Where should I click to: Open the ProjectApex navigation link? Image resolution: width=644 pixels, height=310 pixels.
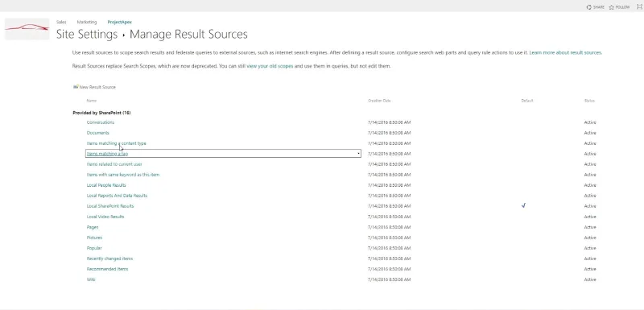[x=119, y=23]
